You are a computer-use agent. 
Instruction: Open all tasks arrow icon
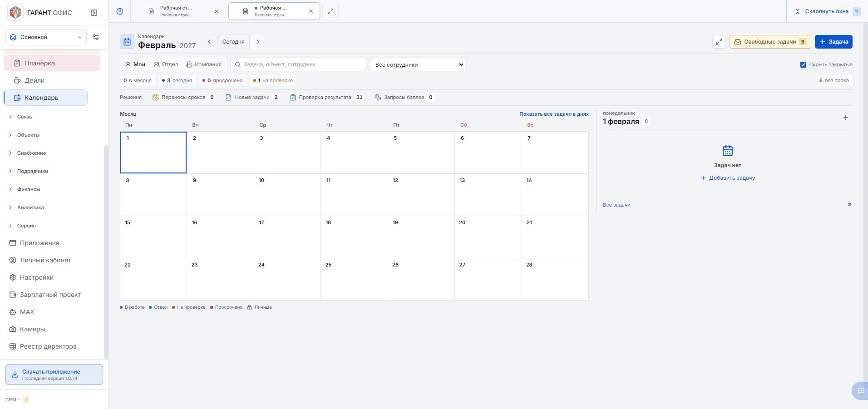tap(849, 205)
